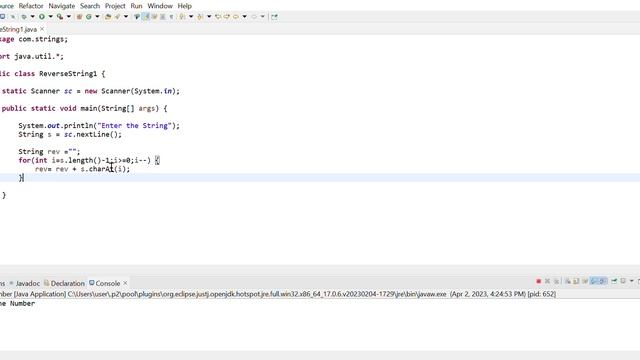The width and height of the screenshot is (640, 360).
Task: Switch to the Declaration tab
Action: [64, 283]
